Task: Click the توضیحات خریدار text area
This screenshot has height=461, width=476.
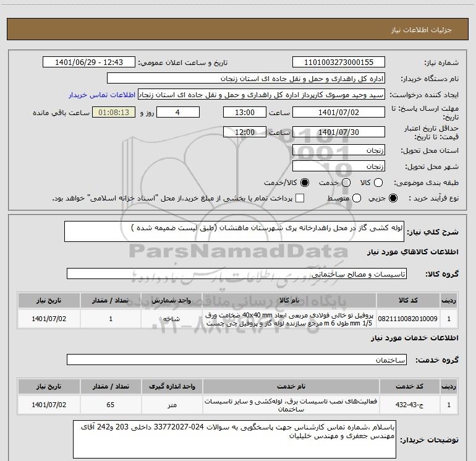Action: click(234, 439)
